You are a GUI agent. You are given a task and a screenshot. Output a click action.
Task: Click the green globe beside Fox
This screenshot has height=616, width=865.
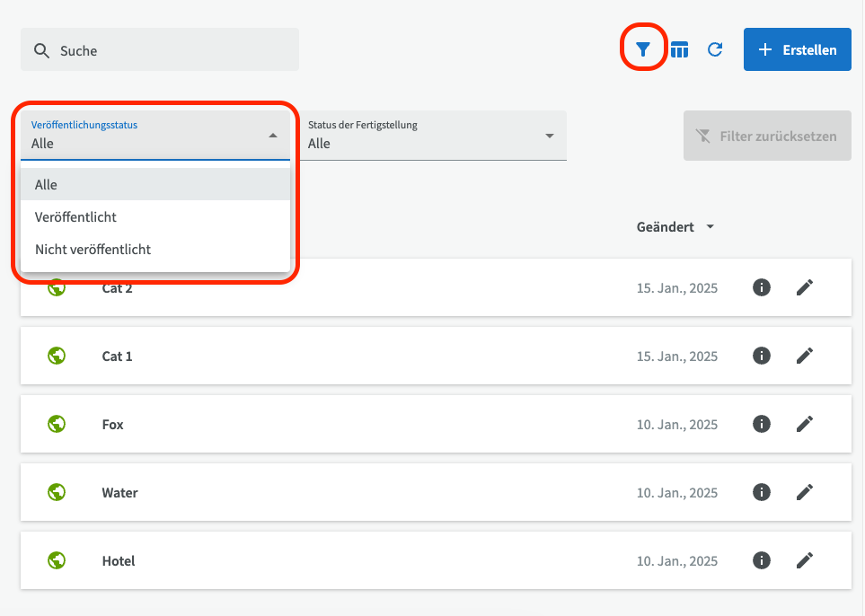57,424
